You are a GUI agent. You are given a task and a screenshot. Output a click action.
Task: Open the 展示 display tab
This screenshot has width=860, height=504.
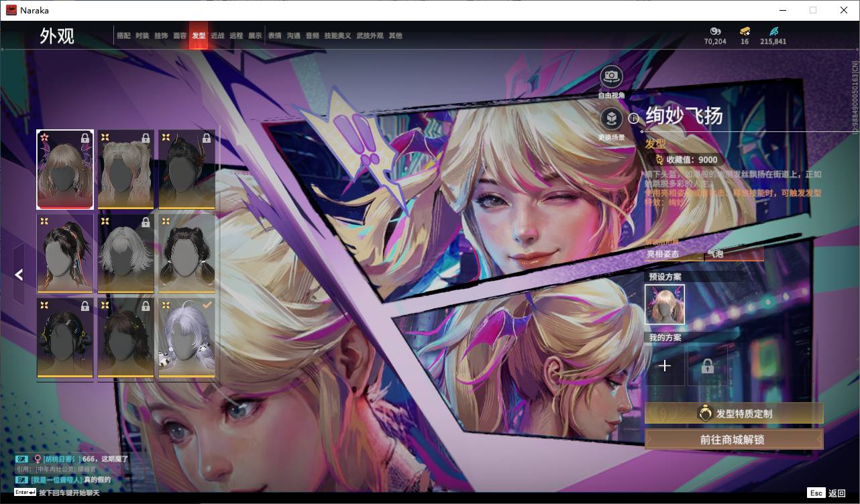(x=255, y=36)
